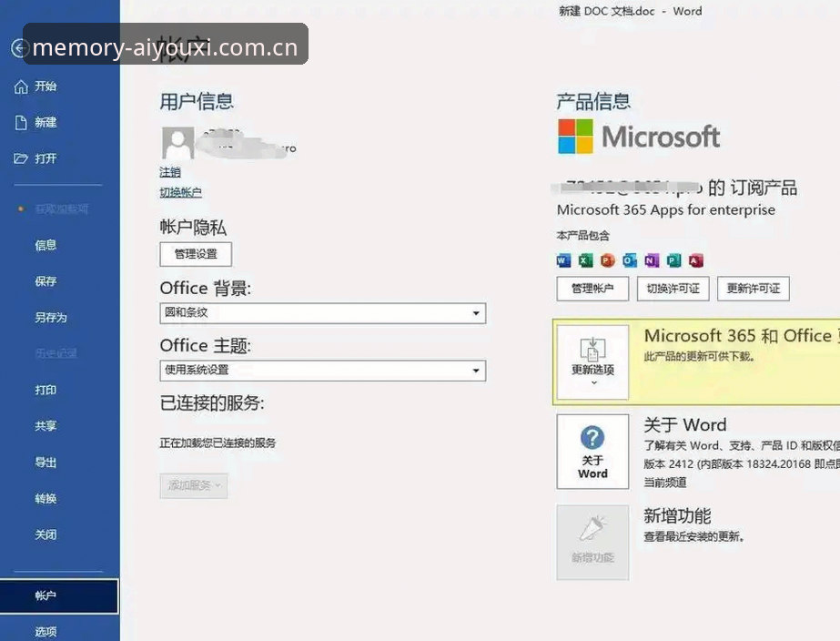Expand the 添加服务 dropdown button
The width and height of the screenshot is (840, 641).
point(194,485)
